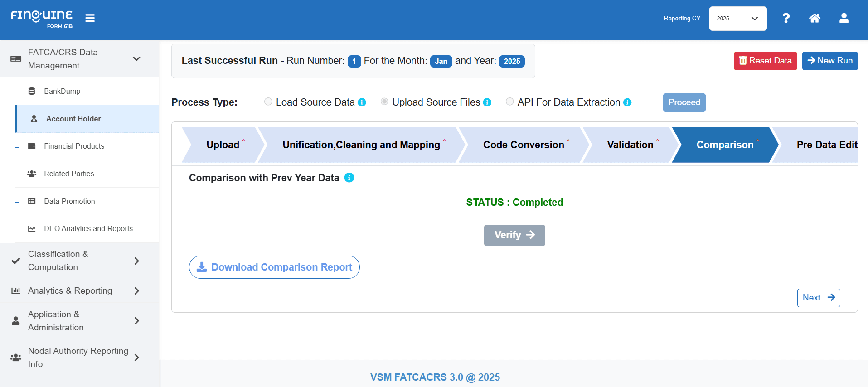Viewport: 868px width, 387px height.
Task: Open help via question mark icon
Action: (x=786, y=18)
